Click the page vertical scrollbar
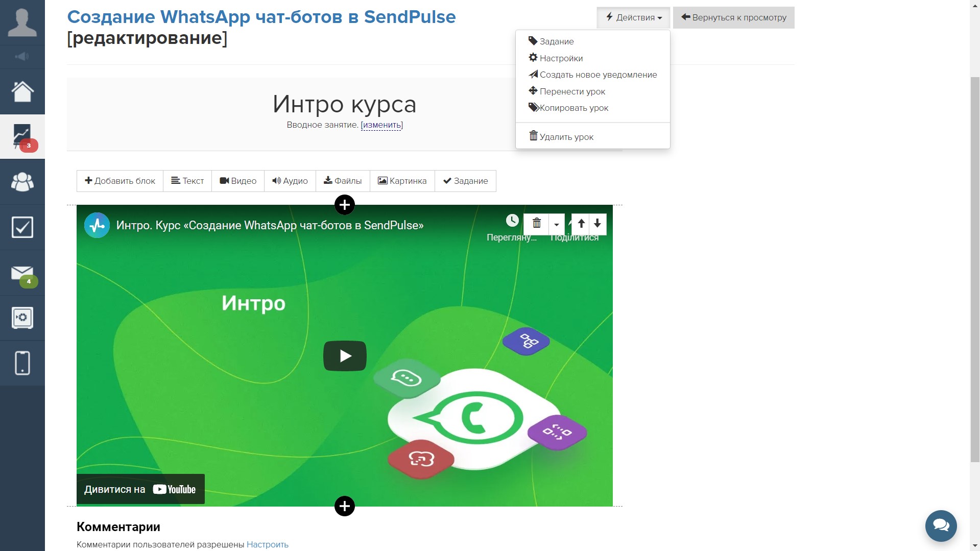This screenshot has height=551, width=980. 975,270
